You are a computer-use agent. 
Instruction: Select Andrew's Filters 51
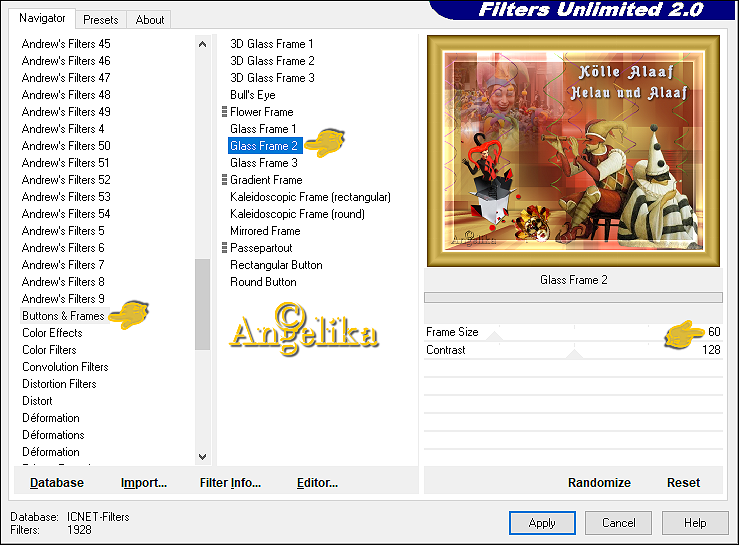[66, 163]
